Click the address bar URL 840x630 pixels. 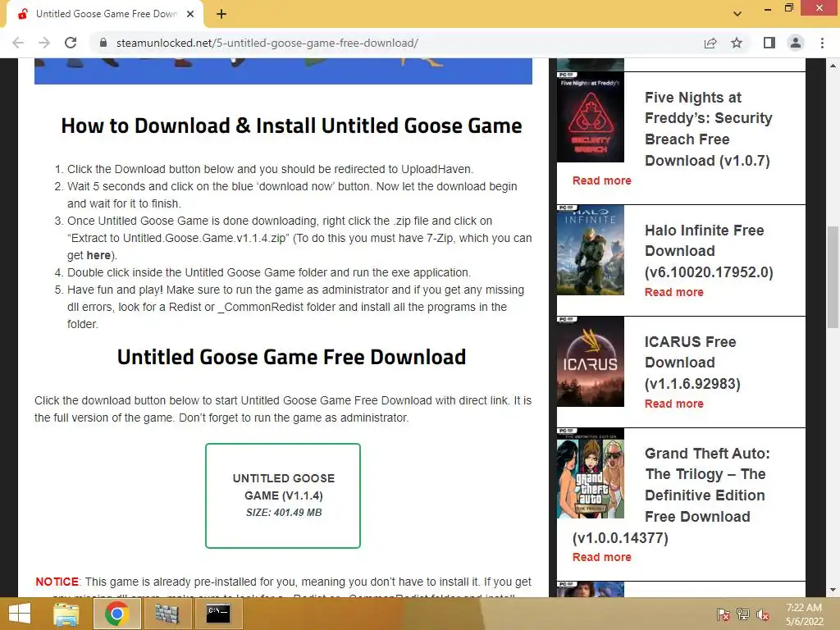pyautogui.click(x=267, y=43)
